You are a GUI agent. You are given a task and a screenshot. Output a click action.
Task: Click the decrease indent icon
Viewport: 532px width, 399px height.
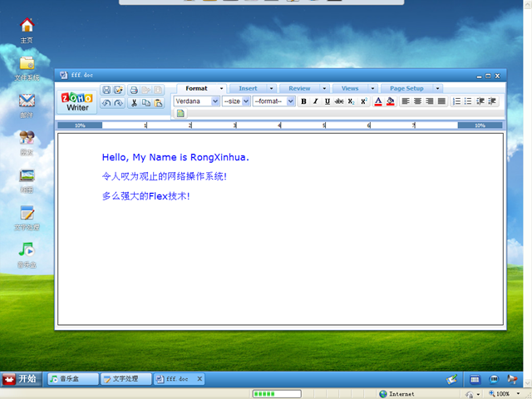(x=480, y=101)
